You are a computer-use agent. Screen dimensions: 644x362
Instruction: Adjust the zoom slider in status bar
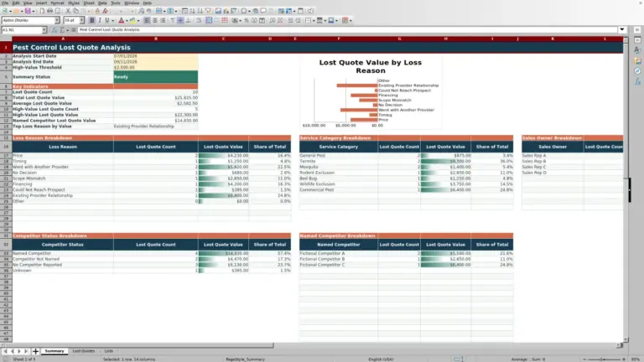tap(604, 359)
